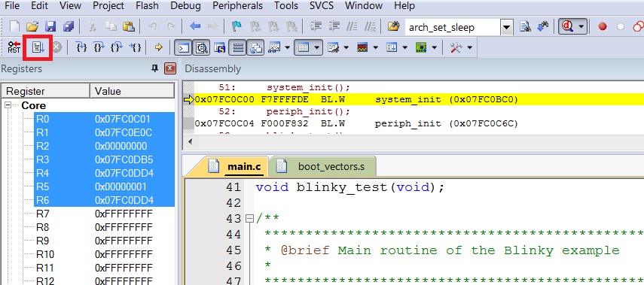Open the Peripherals menu
644x285 pixels.
(238, 6)
